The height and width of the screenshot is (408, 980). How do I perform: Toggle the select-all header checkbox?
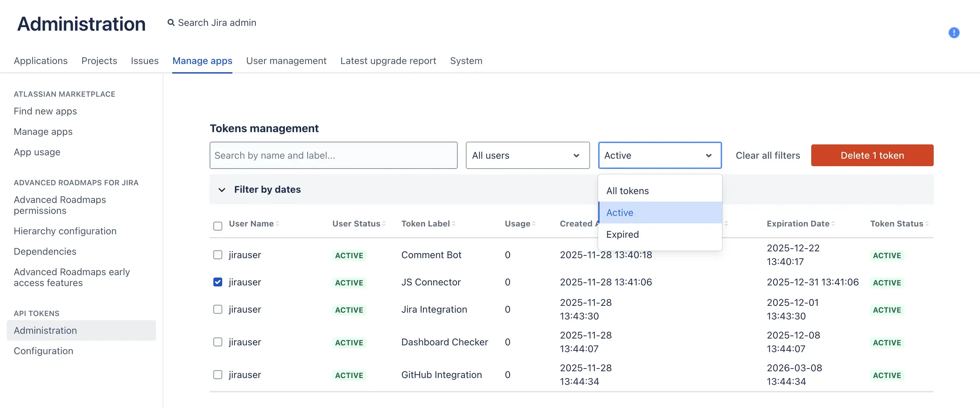point(218,226)
